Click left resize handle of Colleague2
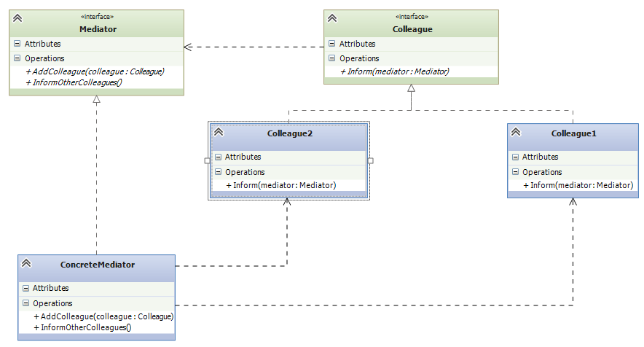The image size is (644, 347). click(208, 160)
